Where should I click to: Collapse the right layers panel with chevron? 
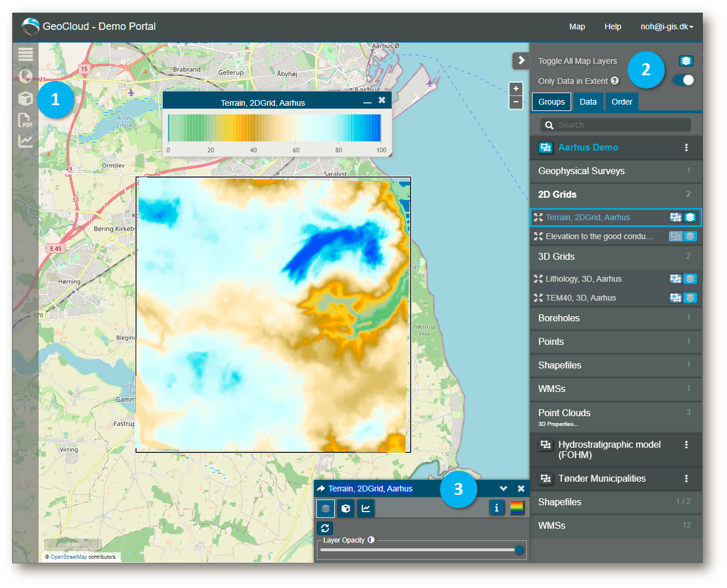521,60
